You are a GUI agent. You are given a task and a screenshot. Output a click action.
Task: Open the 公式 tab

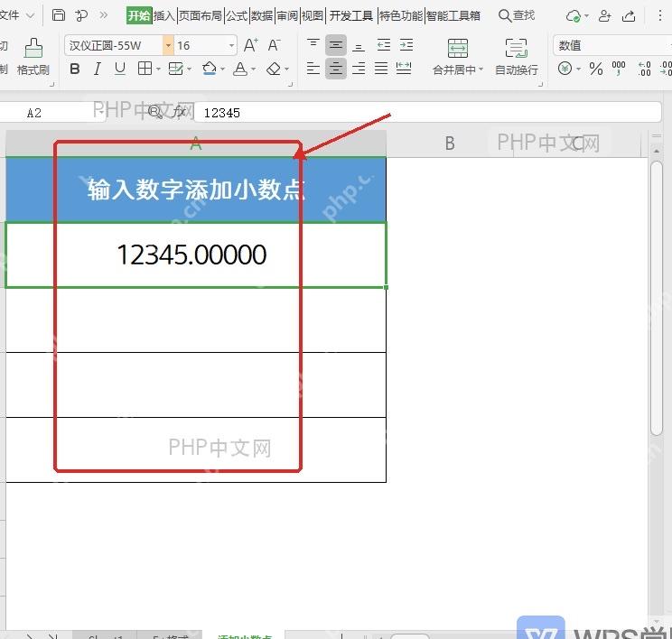[237, 16]
